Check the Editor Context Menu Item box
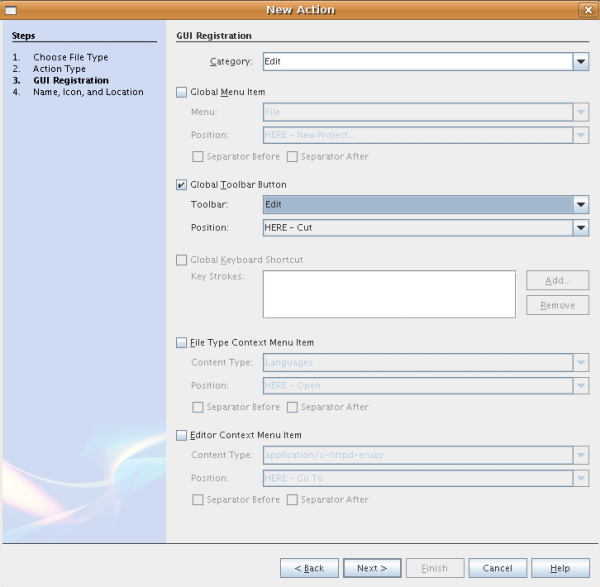Image resolution: width=600 pixels, height=587 pixels. [x=181, y=435]
